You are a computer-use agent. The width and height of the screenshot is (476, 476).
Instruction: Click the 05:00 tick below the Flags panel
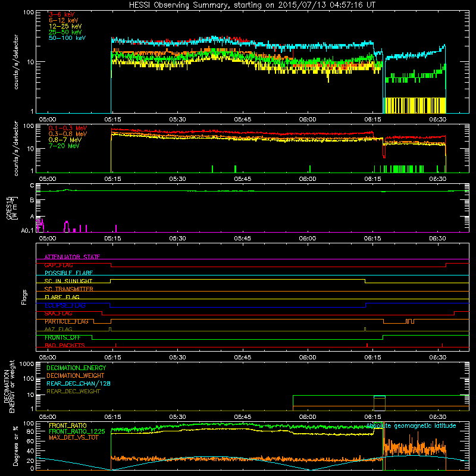point(48,358)
